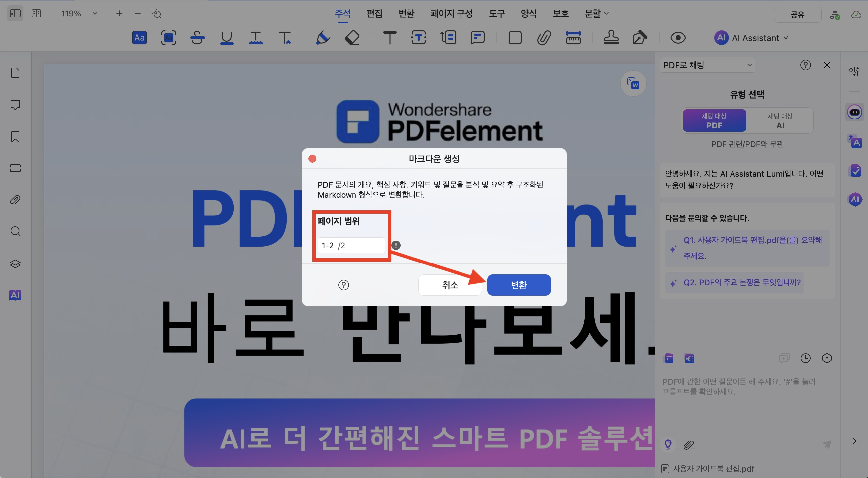Open the 도구 tab

point(497,14)
